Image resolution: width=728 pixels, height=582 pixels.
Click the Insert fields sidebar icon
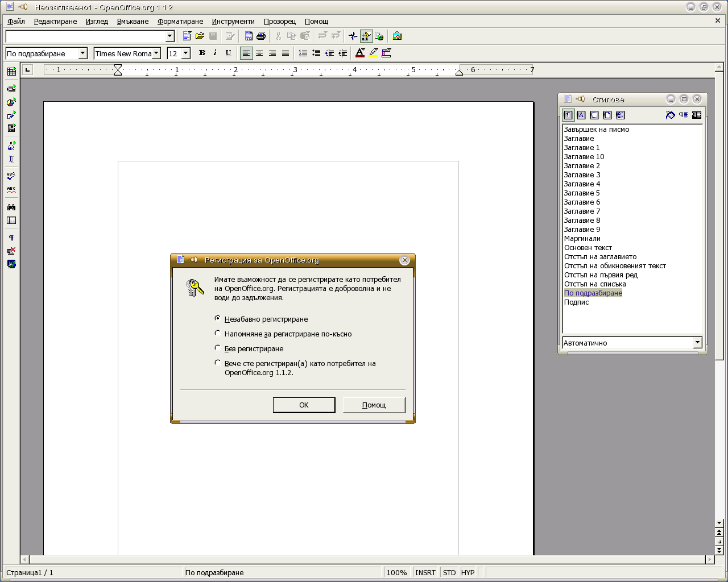pyautogui.click(x=11, y=89)
